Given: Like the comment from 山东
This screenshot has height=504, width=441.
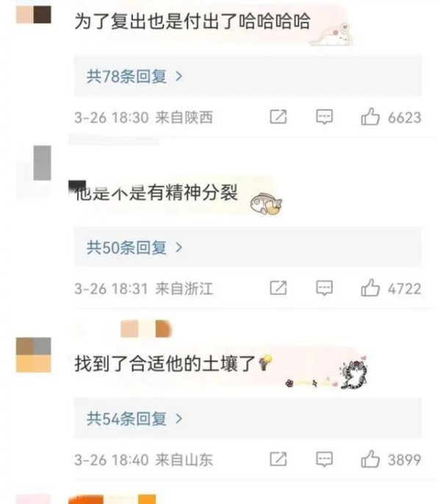Looking at the screenshot, I should (370, 458).
